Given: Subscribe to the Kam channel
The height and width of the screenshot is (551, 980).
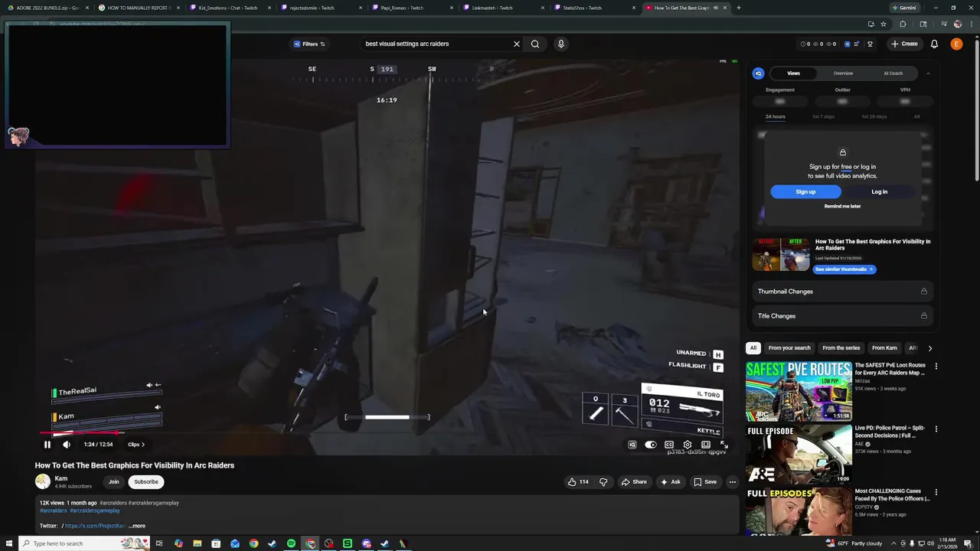Looking at the screenshot, I should coord(146,482).
